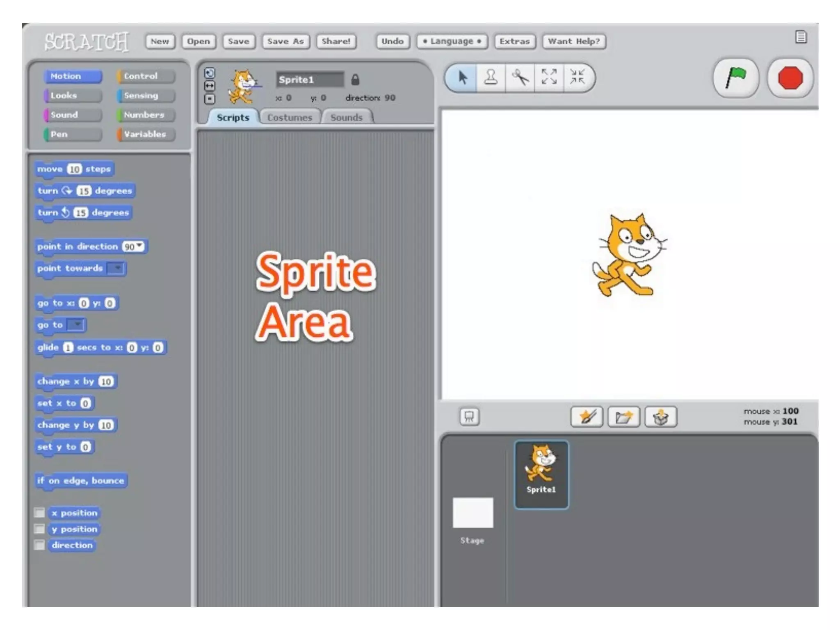Click the Undo button

click(393, 41)
